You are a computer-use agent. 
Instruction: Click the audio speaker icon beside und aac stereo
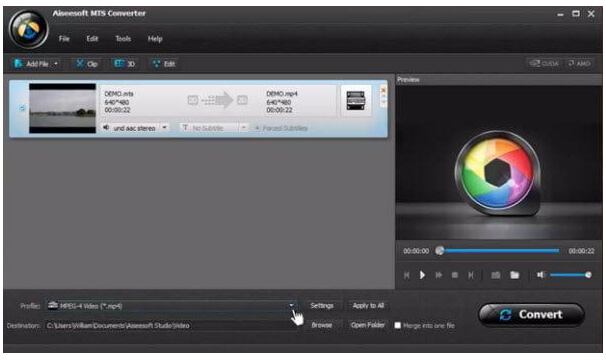(x=106, y=128)
